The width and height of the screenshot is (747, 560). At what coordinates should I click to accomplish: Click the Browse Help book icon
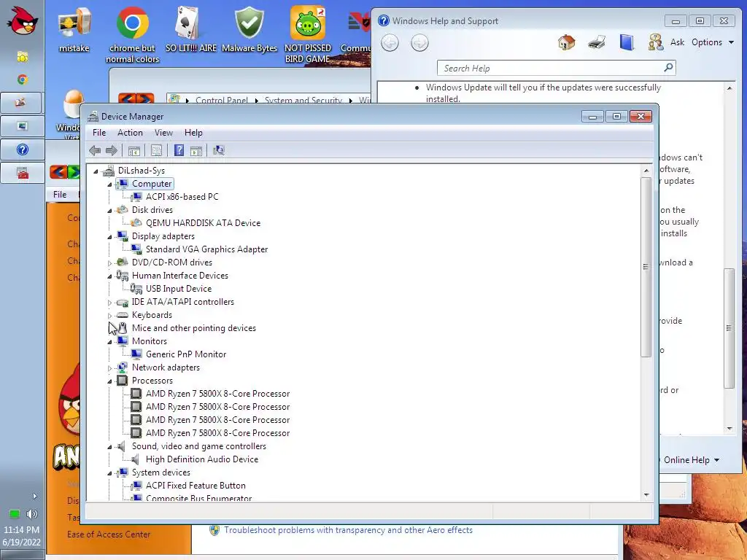pyautogui.click(x=627, y=42)
